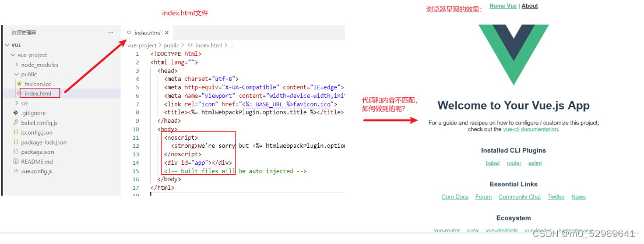Click the built files auto injected comment
Image resolution: width=644 pixels, height=244 pixels.
point(235,171)
